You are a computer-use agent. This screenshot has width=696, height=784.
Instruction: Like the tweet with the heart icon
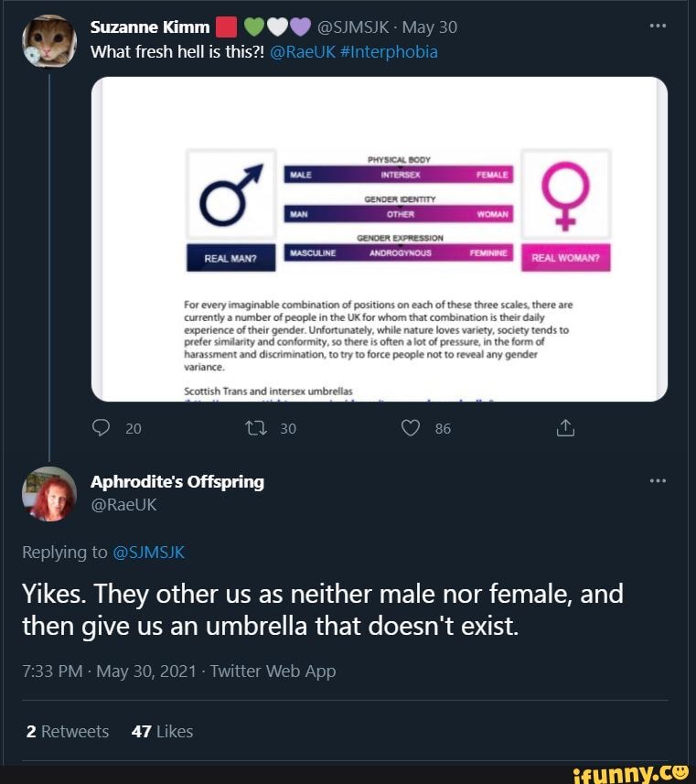tap(411, 427)
